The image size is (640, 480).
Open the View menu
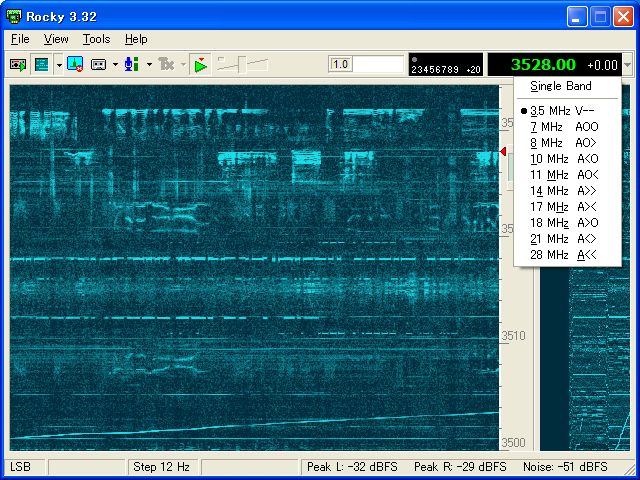pos(56,39)
